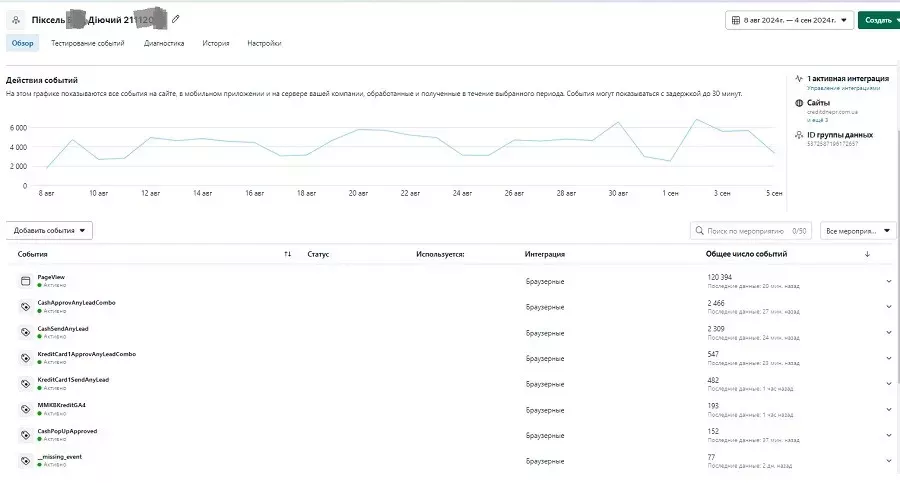This screenshot has width=900, height=483.
Task: Open the date range dropdown
Action: pyautogui.click(x=789, y=20)
